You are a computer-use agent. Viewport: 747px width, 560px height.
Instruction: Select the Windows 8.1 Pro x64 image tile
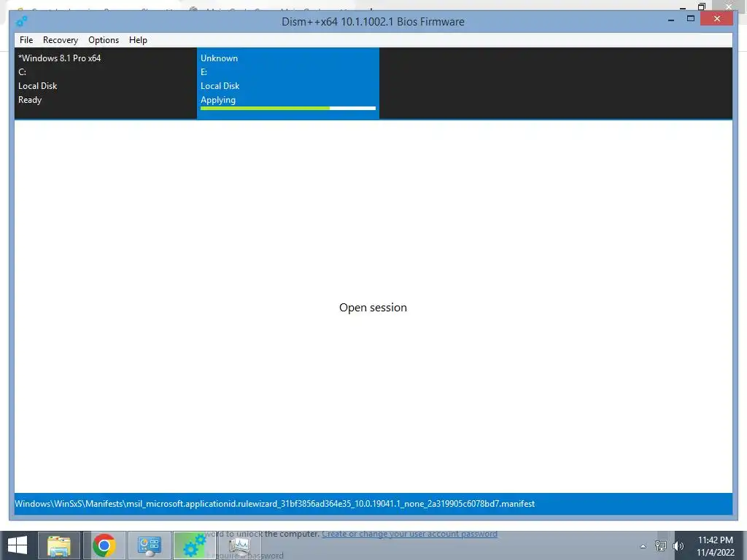point(105,83)
